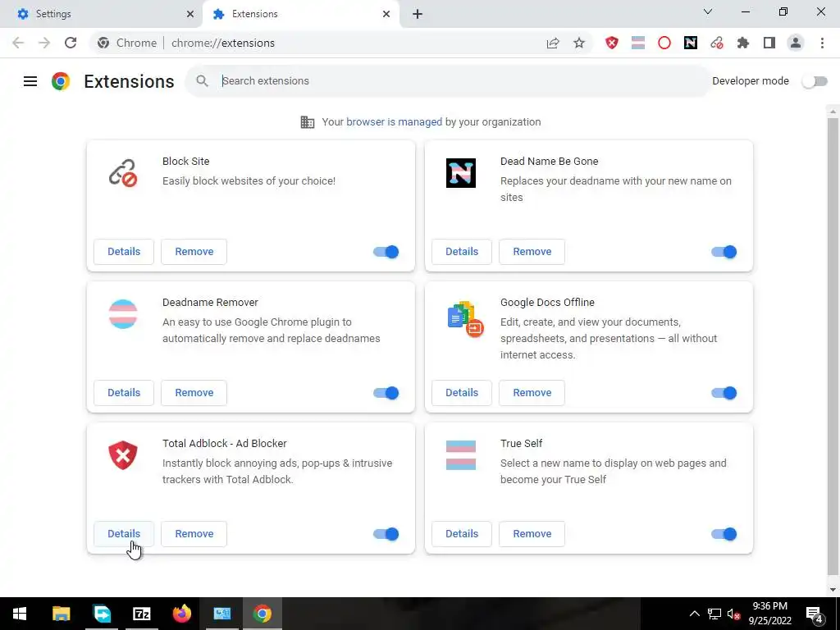This screenshot has width=840, height=630.
Task: Click the Deadname Remover card flag icon
Action: pyautogui.click(x=123, y=314)
